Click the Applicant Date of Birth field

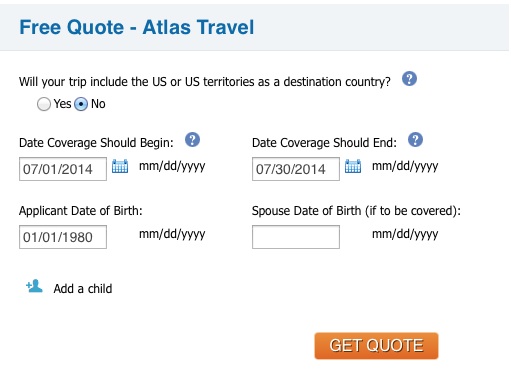(x=63, y=237)
